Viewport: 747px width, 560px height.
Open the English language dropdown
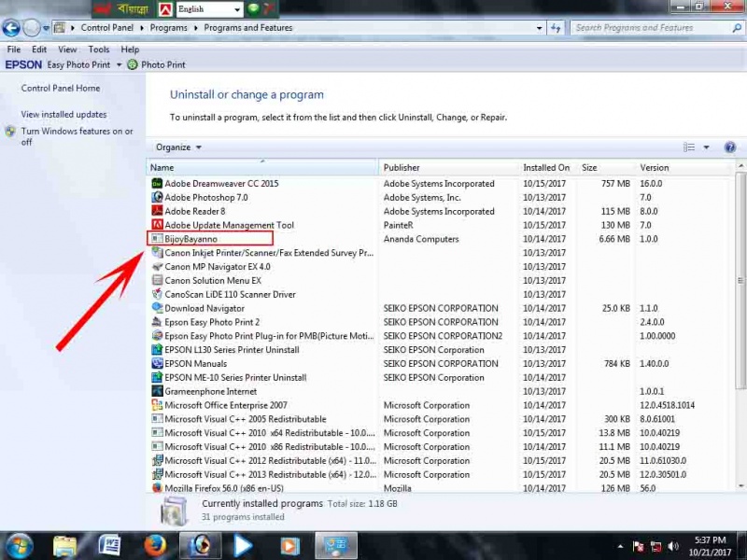click(x=210, y=9)
